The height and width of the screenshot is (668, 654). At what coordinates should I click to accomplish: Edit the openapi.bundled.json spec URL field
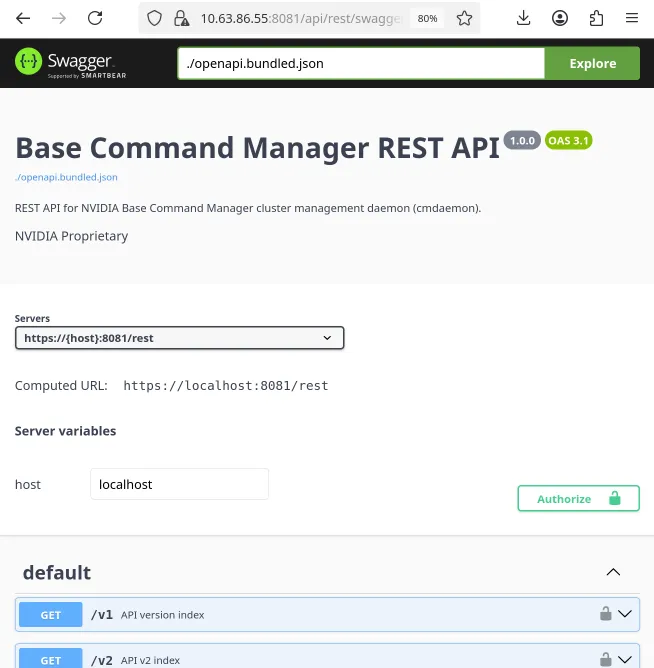pos(361,63)
